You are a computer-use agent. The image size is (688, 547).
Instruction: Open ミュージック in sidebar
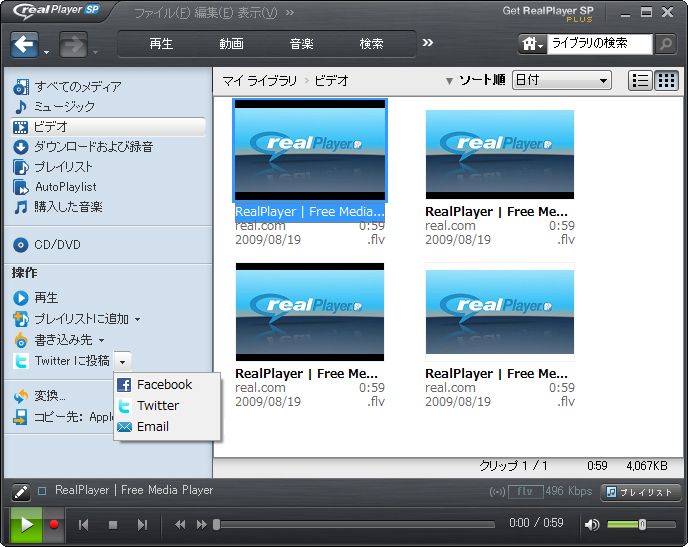click(54, 106)
